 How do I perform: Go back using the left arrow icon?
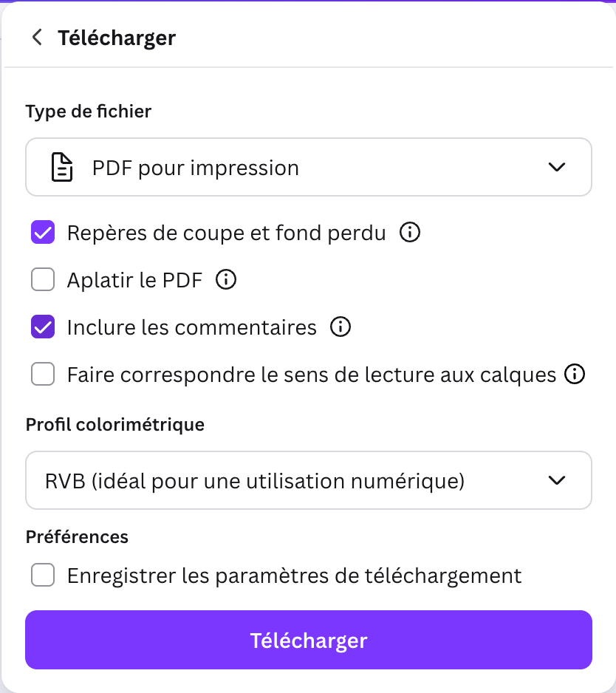(37, 38)
